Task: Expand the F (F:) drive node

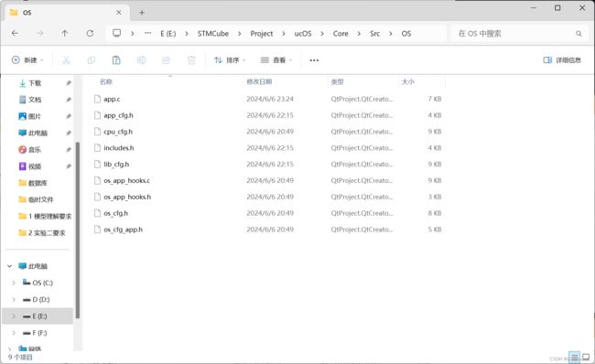Action: click(x=14, y=333)
